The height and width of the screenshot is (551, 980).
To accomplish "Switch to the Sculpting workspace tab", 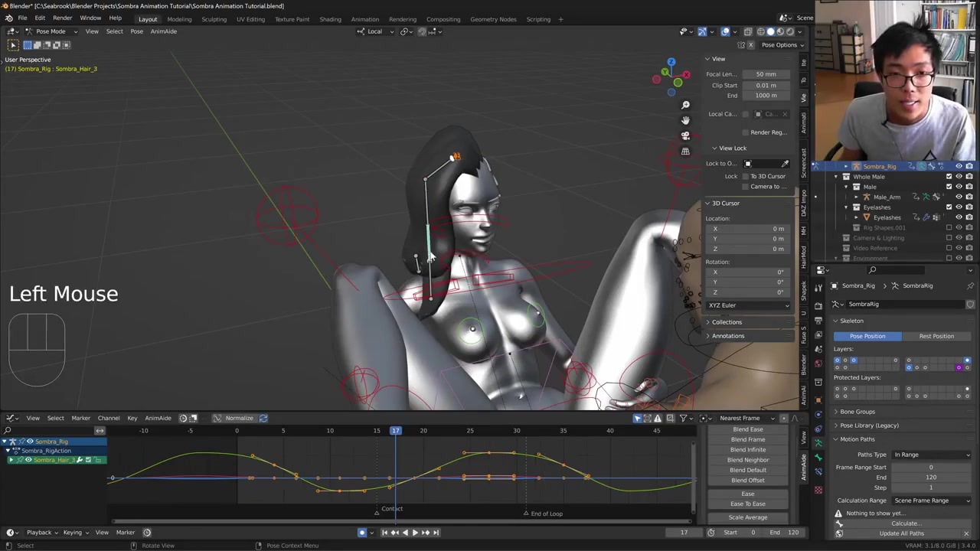I will click(214, 19).
